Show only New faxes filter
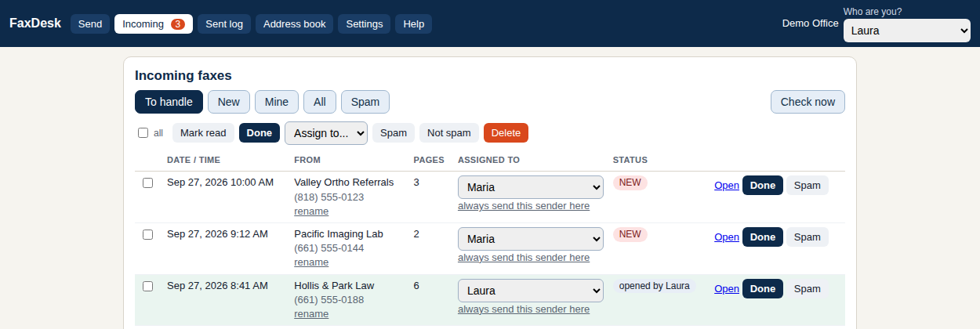980x329 pixels. click(229, 102)
